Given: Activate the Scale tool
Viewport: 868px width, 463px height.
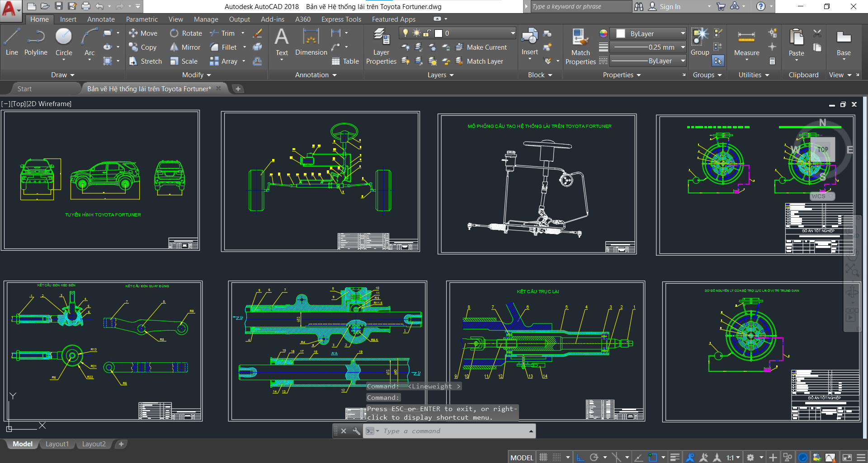Looking at the screenshot, I should click(x=184, y=61).
